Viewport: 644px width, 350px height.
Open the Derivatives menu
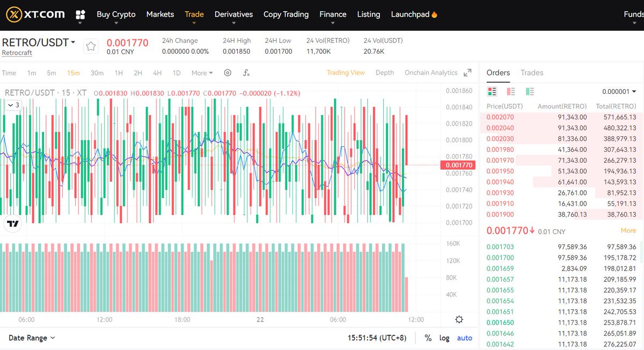[233, 14]
